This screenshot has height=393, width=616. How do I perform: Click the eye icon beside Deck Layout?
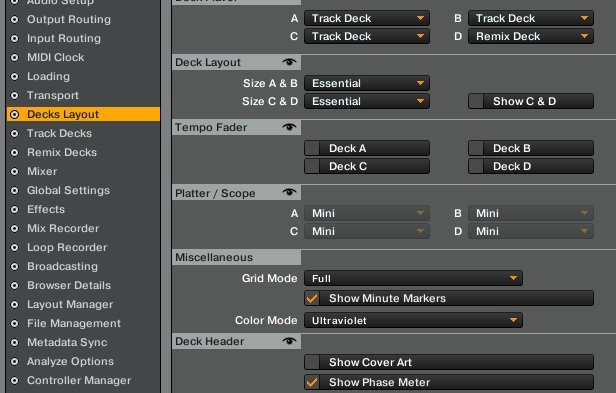289,62
